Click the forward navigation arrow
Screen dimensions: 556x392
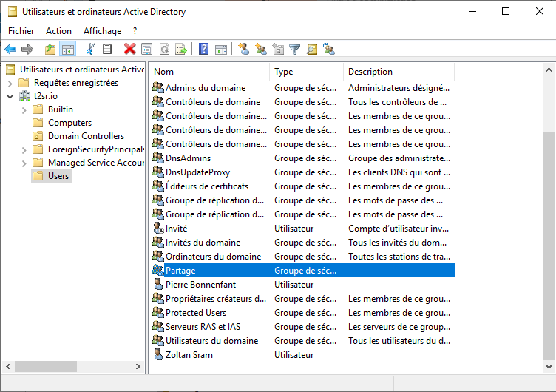pos(27,49)
